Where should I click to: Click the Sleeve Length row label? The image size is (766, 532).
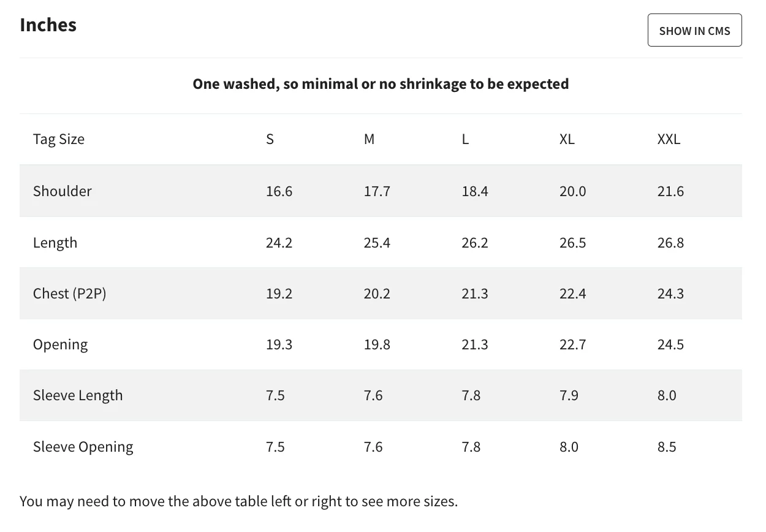tap(78, 395)
